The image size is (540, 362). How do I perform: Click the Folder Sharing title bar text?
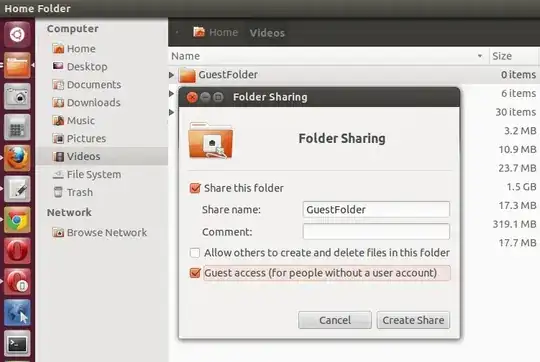click(x=270, y=97)
